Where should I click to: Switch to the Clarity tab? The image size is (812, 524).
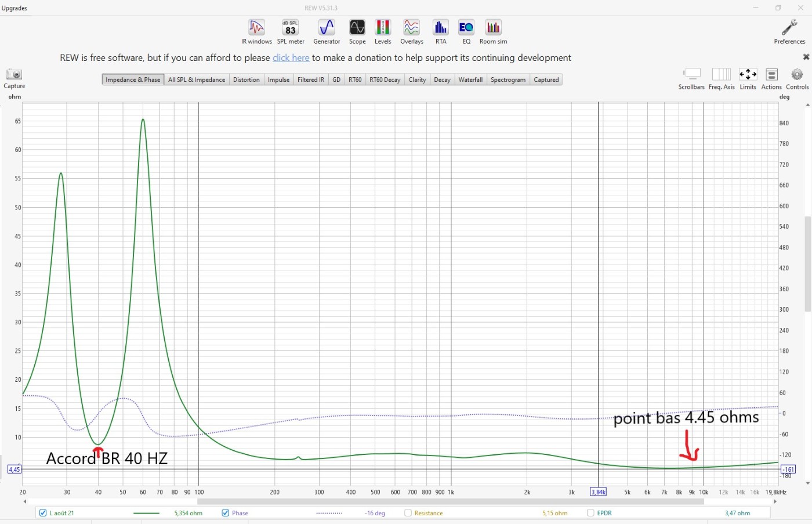(x=417, y=79)
